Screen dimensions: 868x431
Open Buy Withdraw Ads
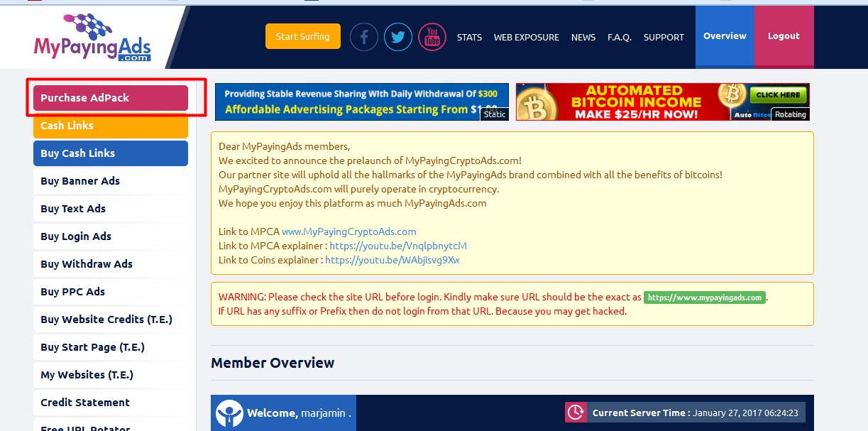pos(111,264)
